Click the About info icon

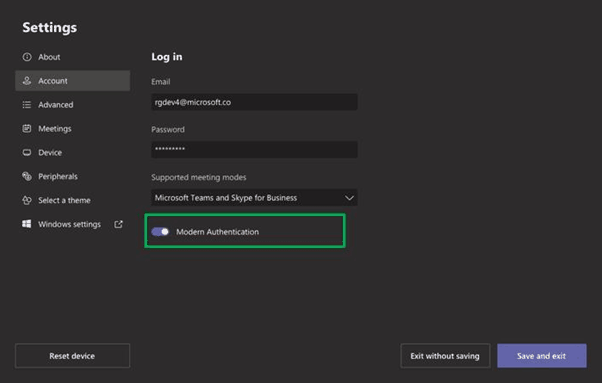click(x=27, y=57)
